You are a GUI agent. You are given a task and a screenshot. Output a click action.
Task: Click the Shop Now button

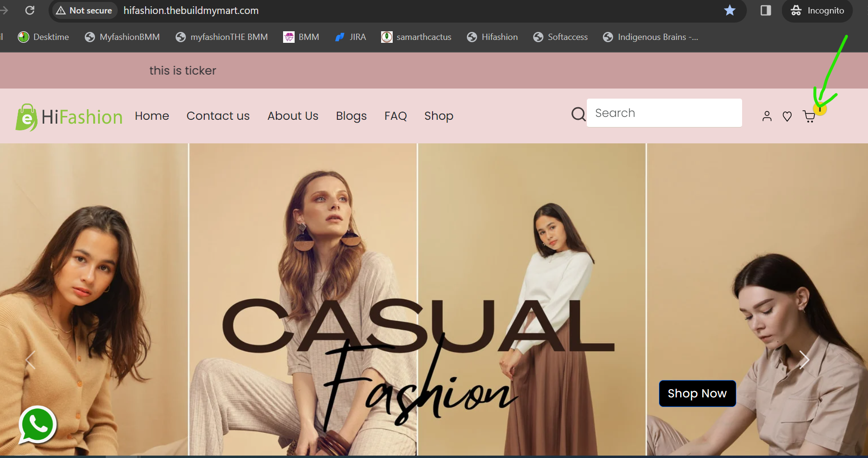(697, 394)
